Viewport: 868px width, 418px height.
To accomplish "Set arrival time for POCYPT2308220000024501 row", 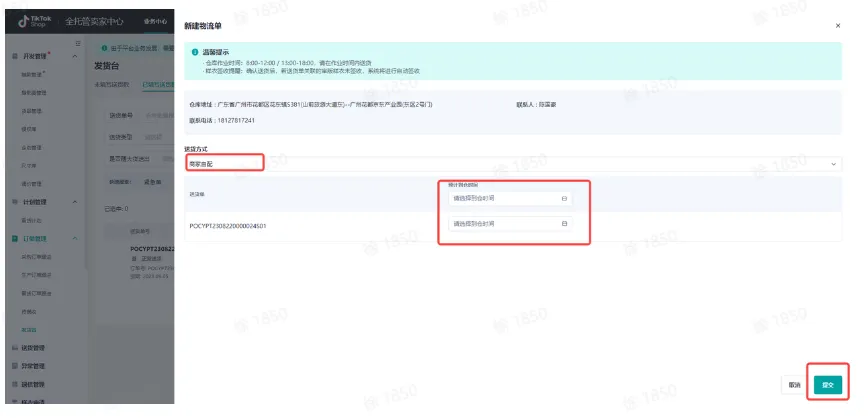I will click(x=509, y=224).
